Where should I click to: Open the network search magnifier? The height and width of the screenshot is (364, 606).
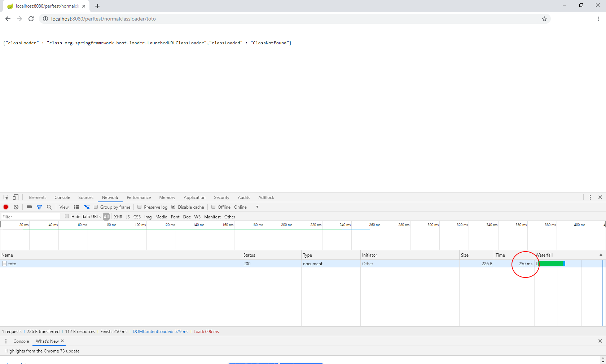(49, 207)
